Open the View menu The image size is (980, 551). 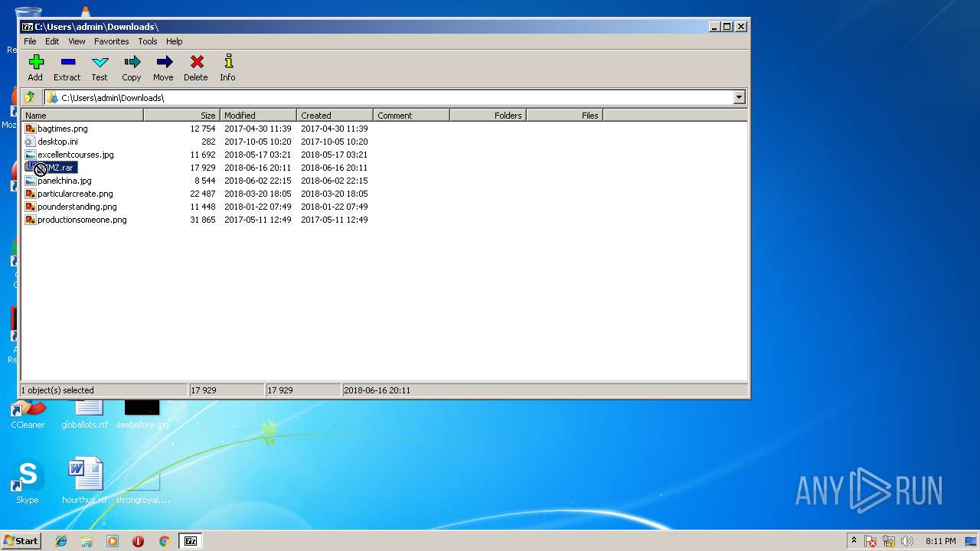point(77,41)
